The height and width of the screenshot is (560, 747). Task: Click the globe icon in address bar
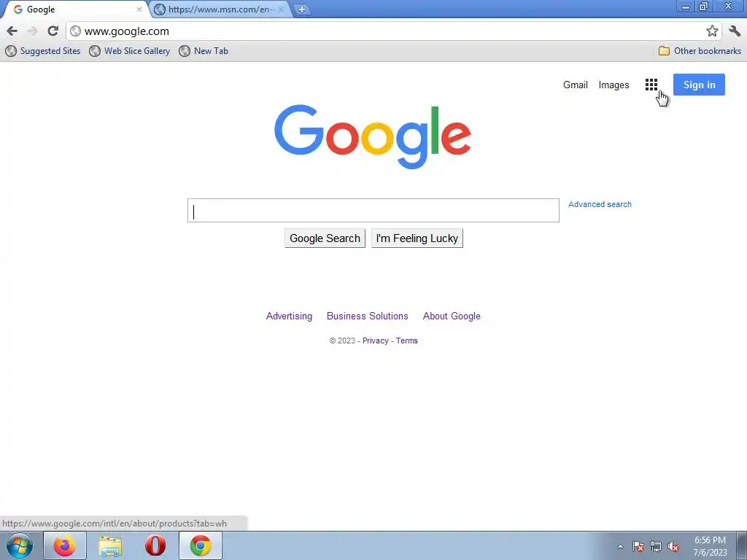pyautogui.click(x=75, y=31)
